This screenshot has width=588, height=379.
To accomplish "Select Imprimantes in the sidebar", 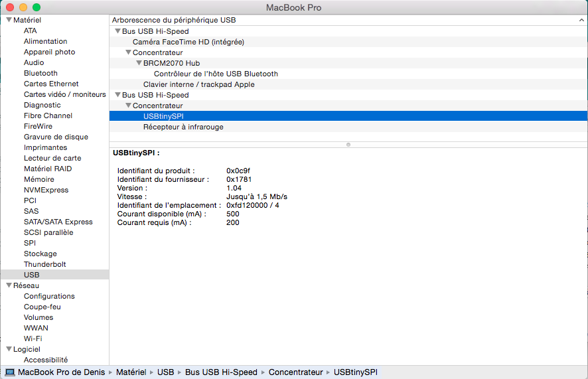I will coord(45,147).
